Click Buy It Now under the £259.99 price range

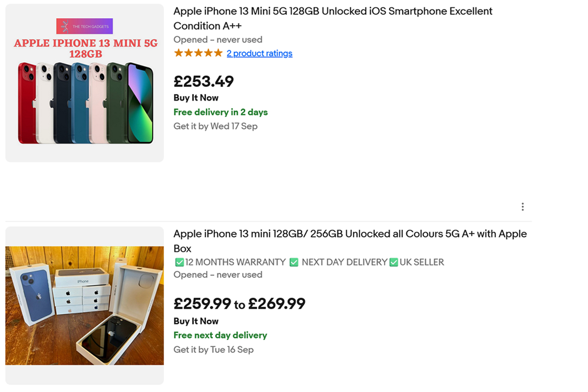coord(196,321)
